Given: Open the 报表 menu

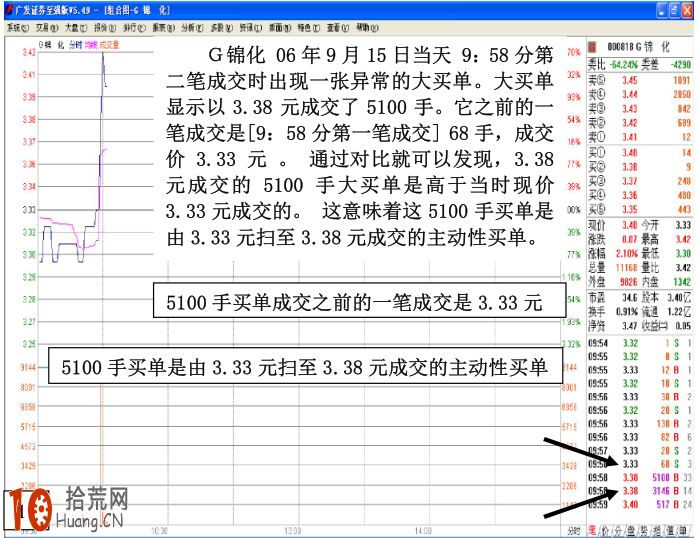Looking at the screenshot, I should [x=163, y=28].
